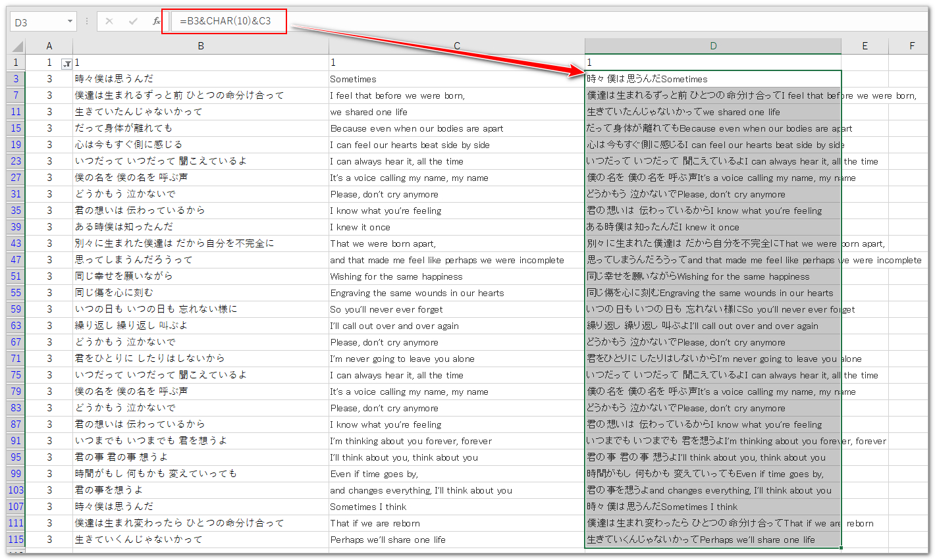The height and width of the screenshot is (560, 935).
Task: Click cell B55 '同じ傷を心に刻む'
Action: click(x=201, y=293)
